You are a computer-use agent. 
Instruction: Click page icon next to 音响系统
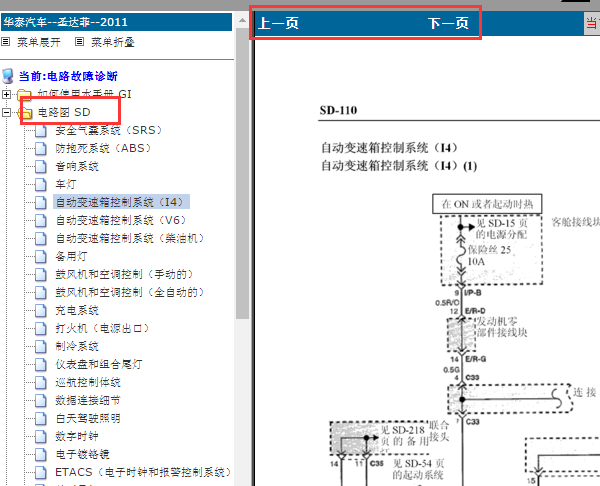click(41, 166)
